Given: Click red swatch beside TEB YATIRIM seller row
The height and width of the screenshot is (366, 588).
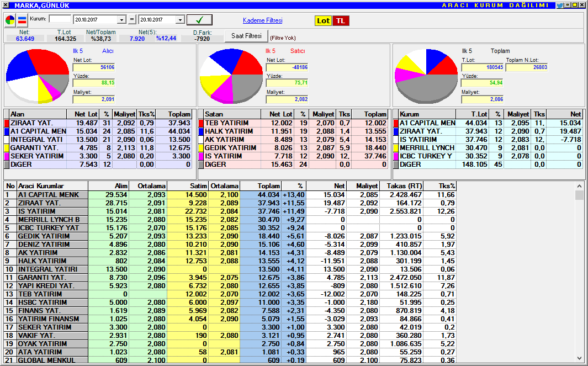Looking at the screenshot, I should (x=201, y=123).
